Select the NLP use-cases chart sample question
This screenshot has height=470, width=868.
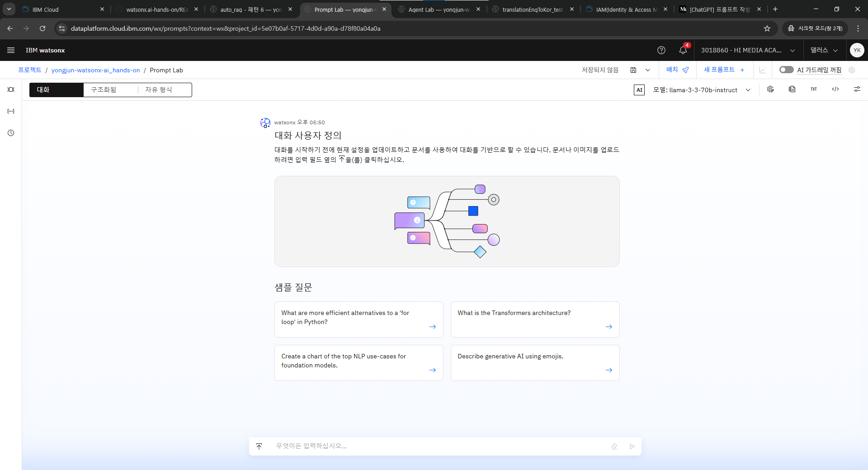point(359,363)
